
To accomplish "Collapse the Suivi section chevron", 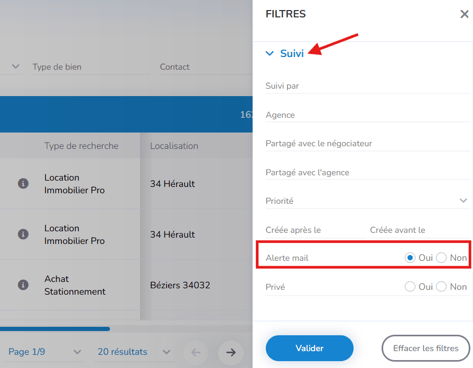I will point(270,53).
